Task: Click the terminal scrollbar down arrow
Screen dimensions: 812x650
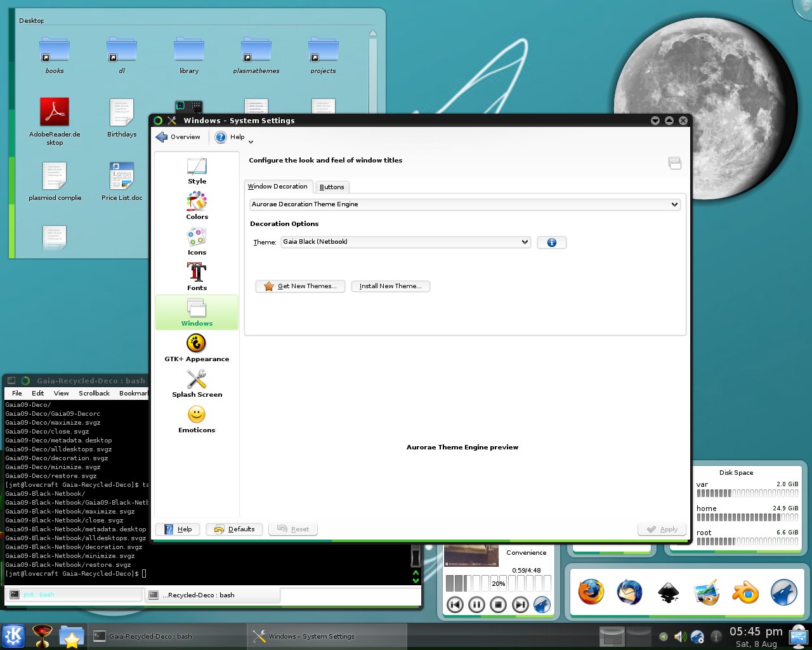Action: [x=416, y=580]
